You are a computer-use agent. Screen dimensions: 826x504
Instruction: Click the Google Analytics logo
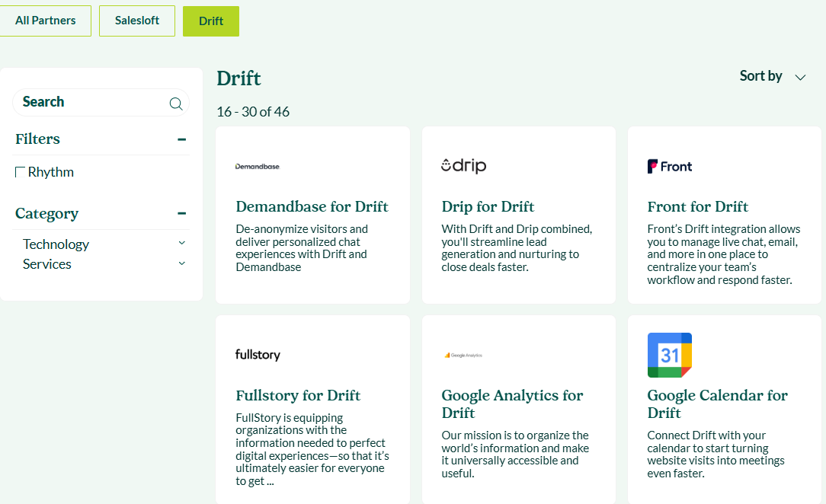[x=463, y=355]
